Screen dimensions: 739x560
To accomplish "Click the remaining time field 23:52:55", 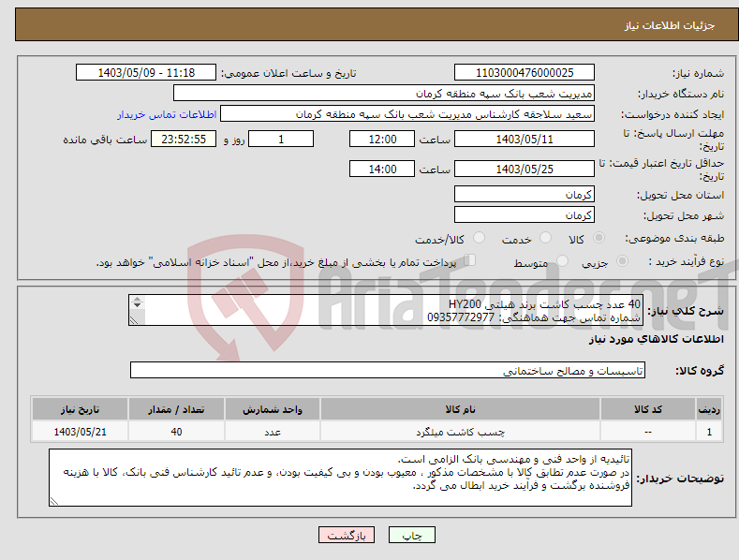I will click(184, 139).
